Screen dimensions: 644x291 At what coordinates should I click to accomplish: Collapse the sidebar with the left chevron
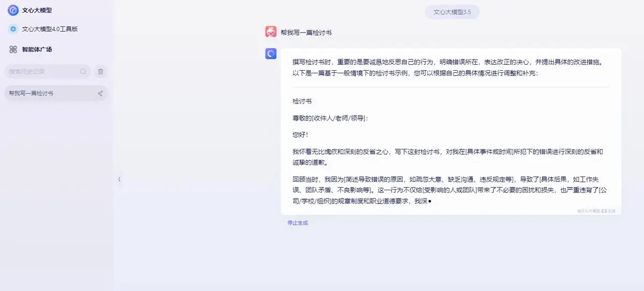(x=119, y=179)
